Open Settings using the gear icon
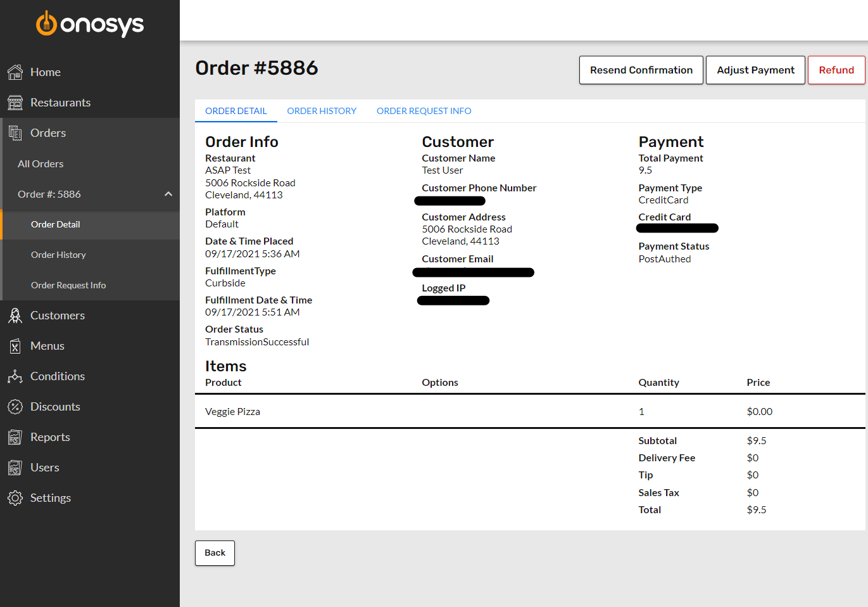 pos(15,497)
